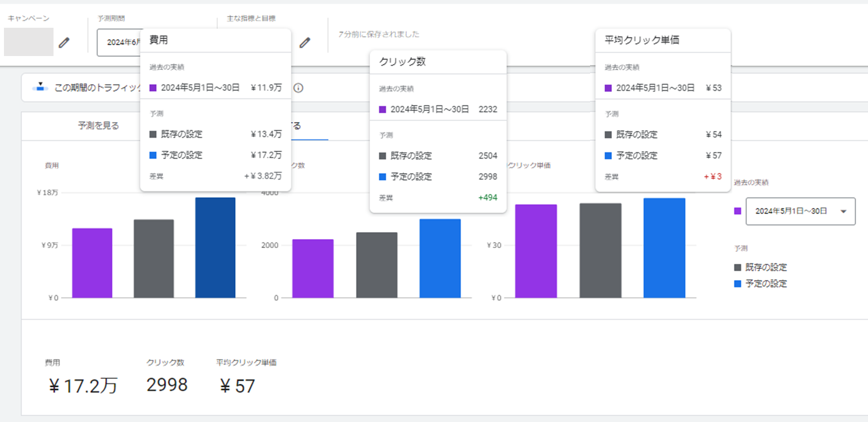Click the +¥3 difference in 平均クリック単価 tooltip
The image size is (868, 422).
[x=712, y=177]
